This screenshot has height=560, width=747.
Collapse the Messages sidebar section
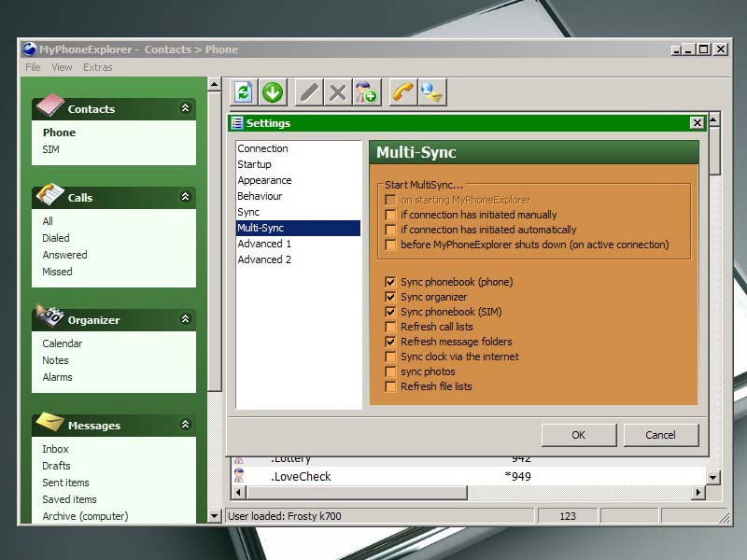pos(185,425)
